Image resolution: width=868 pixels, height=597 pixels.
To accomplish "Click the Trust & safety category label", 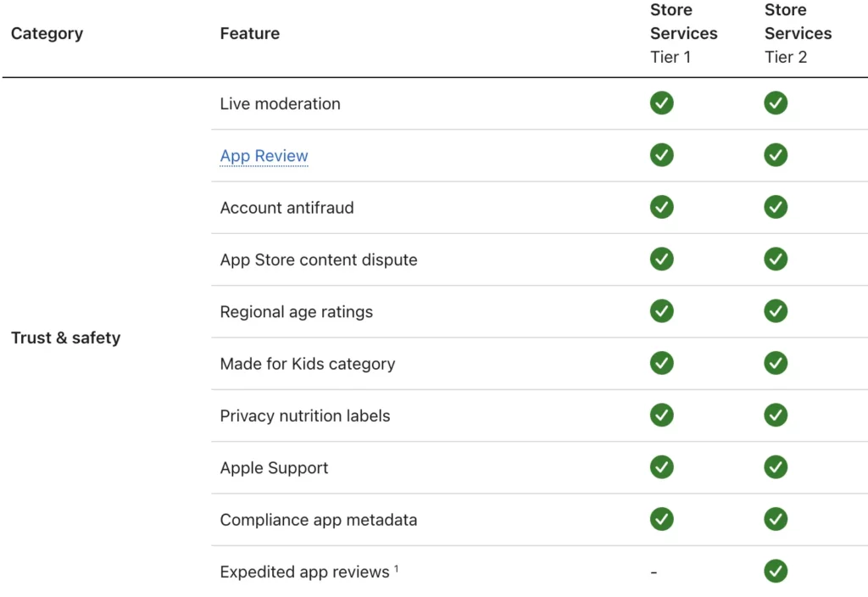I will 65,338.
